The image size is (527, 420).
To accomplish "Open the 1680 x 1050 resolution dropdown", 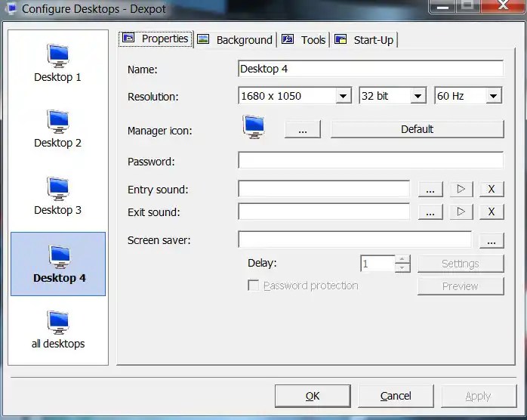I will click(x=343, y=96).
